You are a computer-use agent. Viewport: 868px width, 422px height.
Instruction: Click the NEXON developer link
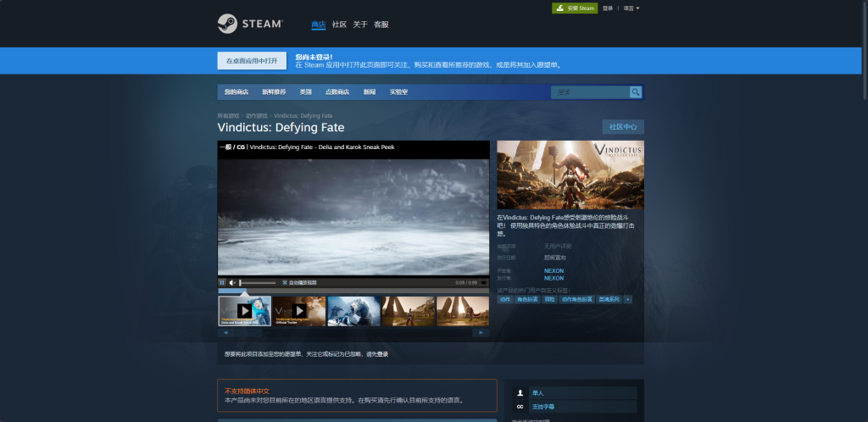coord(554,271)
